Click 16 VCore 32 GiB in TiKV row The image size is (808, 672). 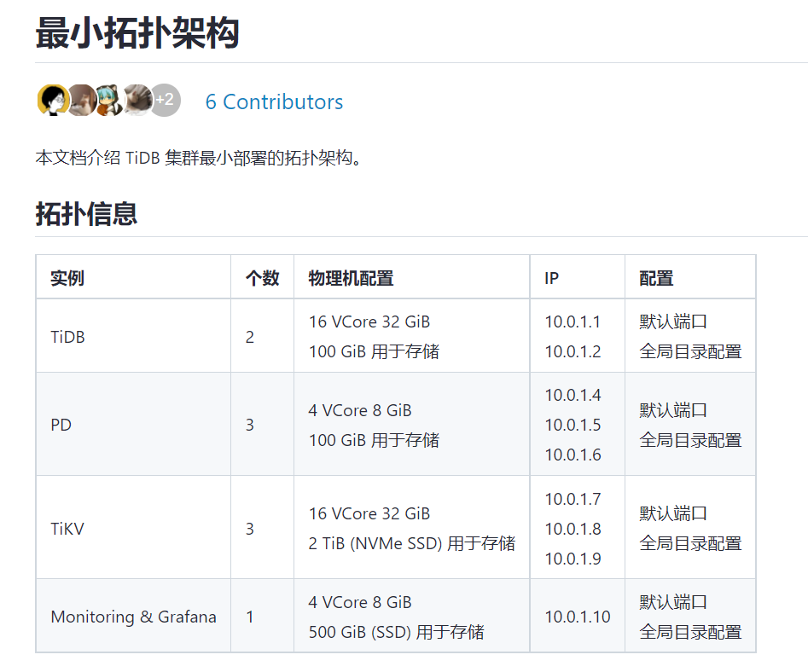click(369, 513)
